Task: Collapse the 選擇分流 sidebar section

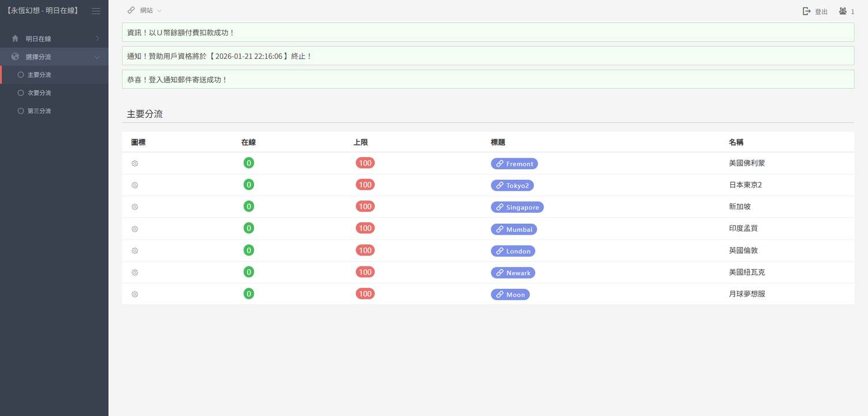Action: coord(97,57)
